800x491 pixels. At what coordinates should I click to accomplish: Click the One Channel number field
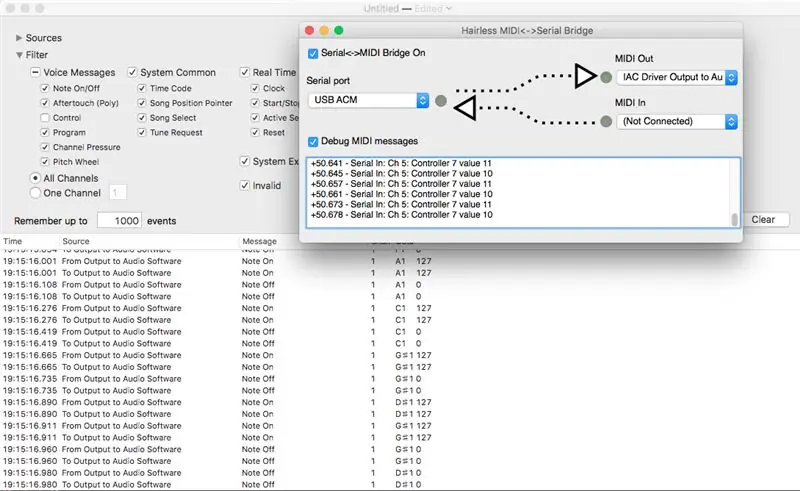pos(118,193)
